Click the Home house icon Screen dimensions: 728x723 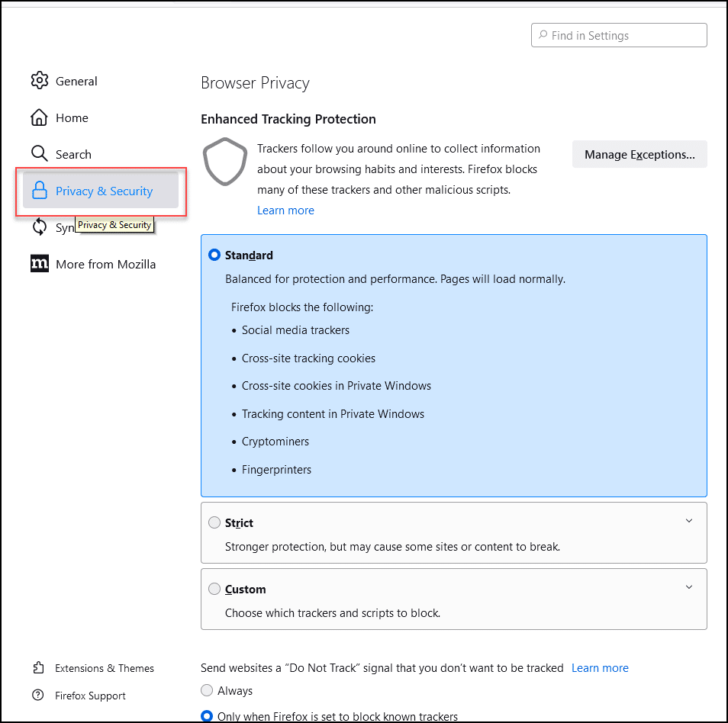point(40,117)
